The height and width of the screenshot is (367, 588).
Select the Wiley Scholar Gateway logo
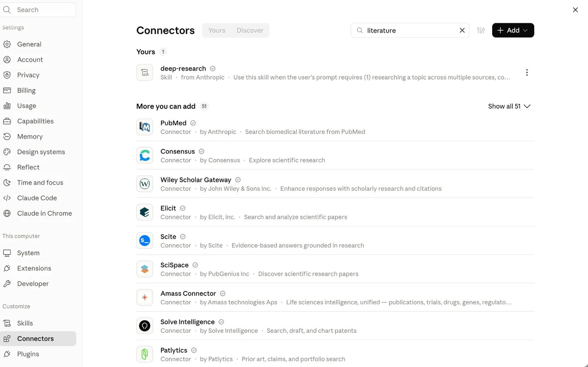tap(144, 184)
